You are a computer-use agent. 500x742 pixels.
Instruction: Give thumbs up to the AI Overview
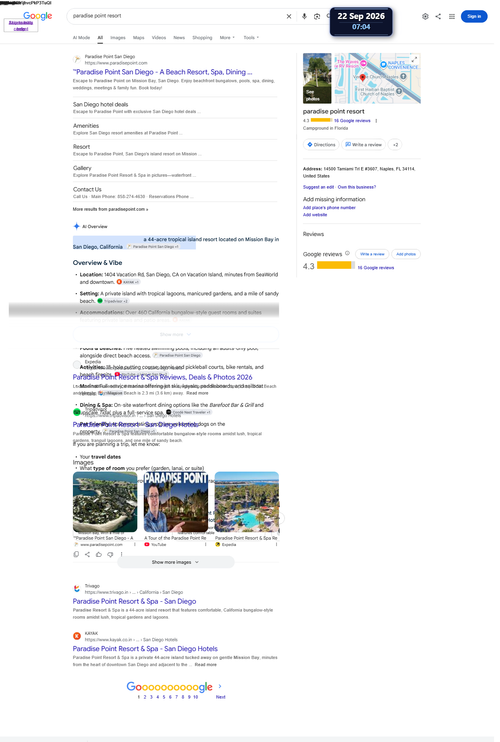click(x=99, y=554)
